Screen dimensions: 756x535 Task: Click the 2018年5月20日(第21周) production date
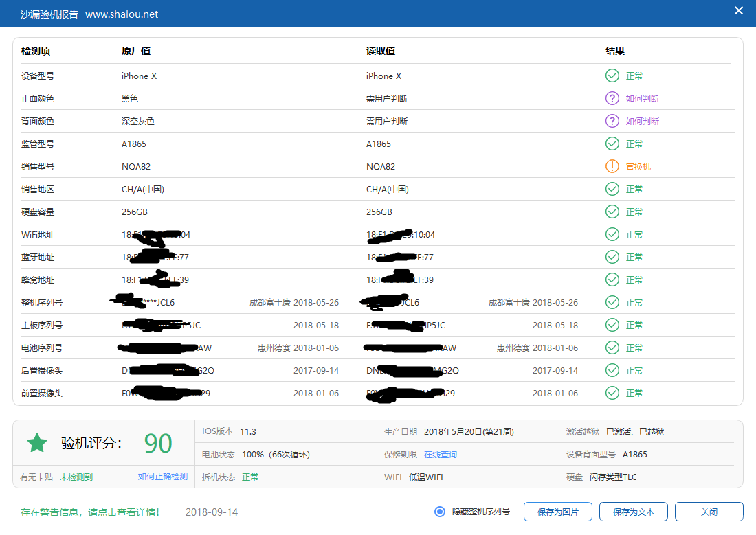click(x=469, y=432)
